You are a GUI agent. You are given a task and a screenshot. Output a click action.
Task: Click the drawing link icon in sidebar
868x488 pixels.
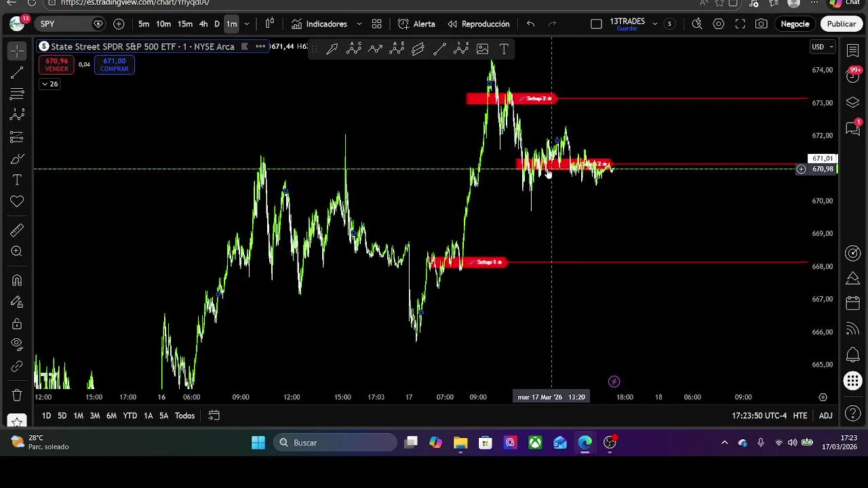pyautogui.click(x=17, y=366)
